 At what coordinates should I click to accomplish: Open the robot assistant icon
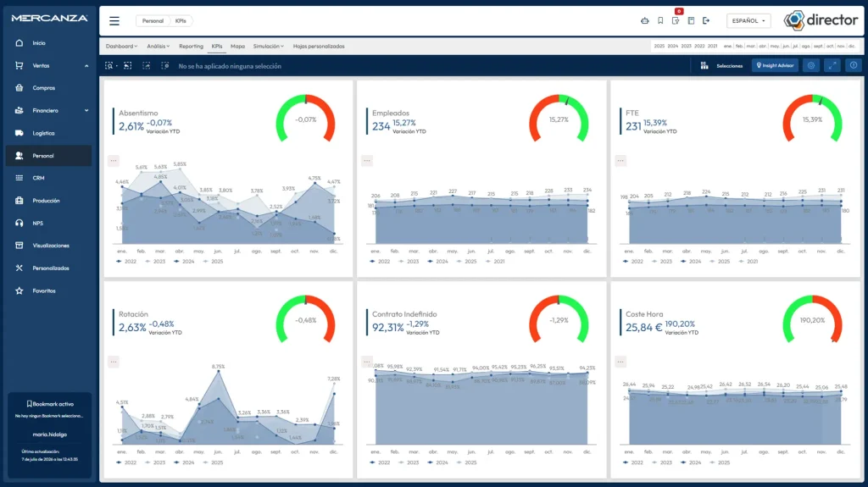[x=645, y=21]
